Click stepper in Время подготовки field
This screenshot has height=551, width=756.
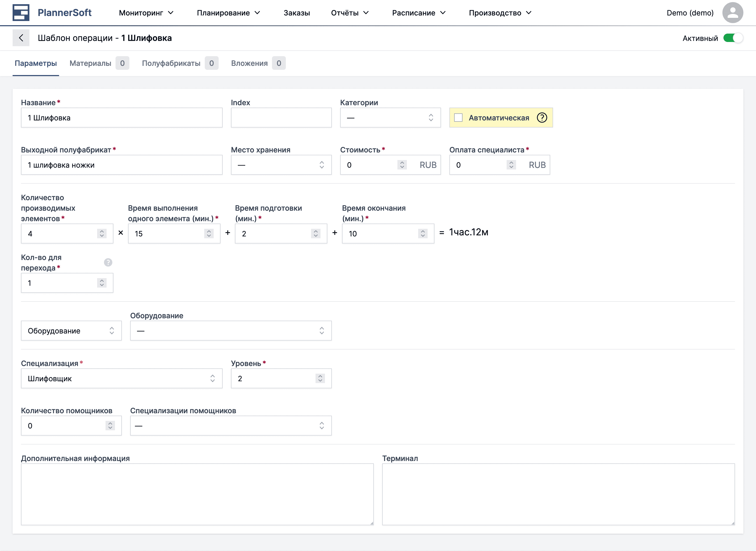point(316,234)
